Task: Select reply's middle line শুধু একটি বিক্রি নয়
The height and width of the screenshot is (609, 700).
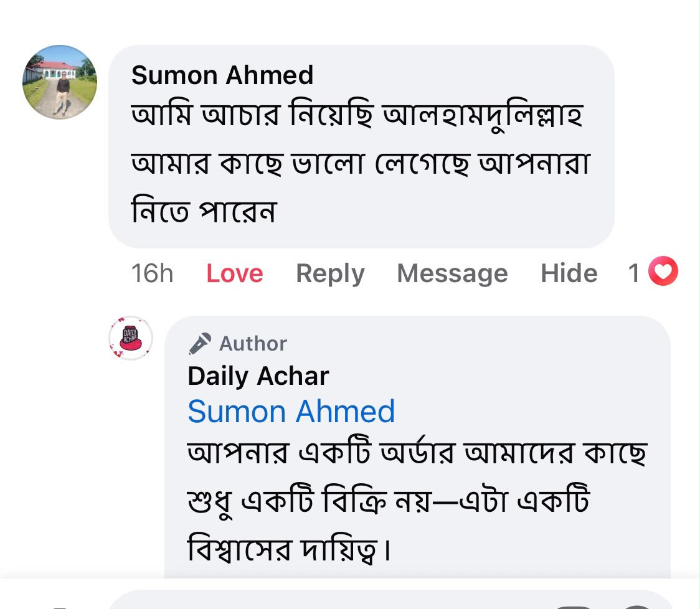Action: point(389,501)
